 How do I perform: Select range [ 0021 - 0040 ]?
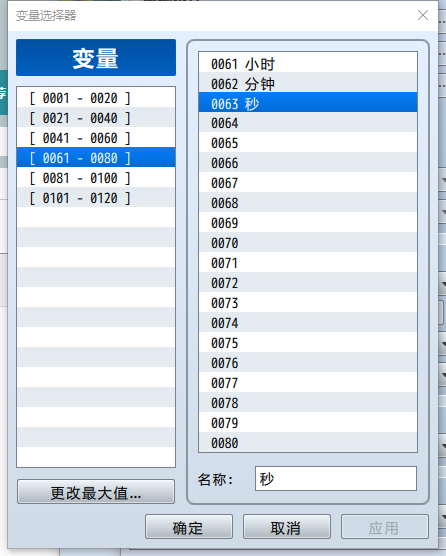(x=96, y=117)
